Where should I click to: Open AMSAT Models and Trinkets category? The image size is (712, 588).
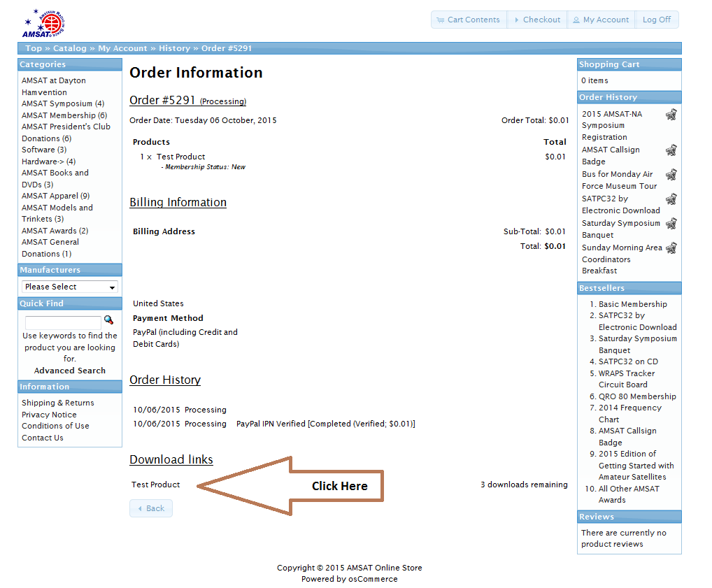(57, 213)
